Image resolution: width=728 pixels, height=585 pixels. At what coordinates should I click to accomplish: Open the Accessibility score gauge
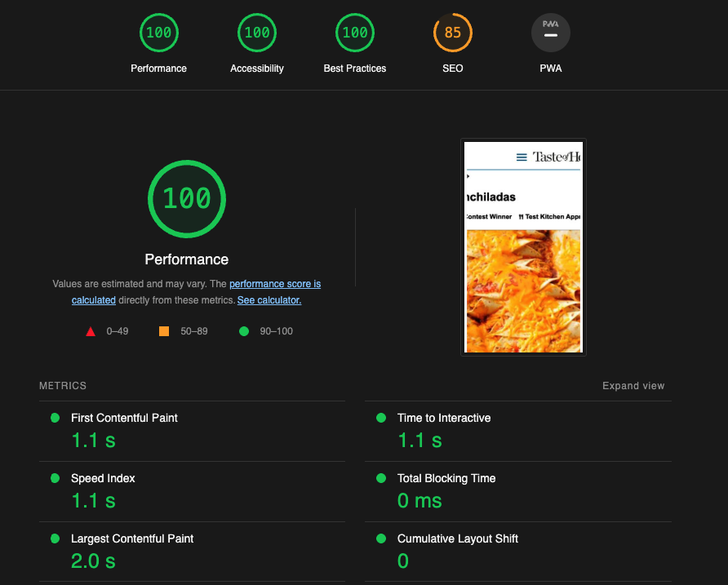click(x=257, y=33)
